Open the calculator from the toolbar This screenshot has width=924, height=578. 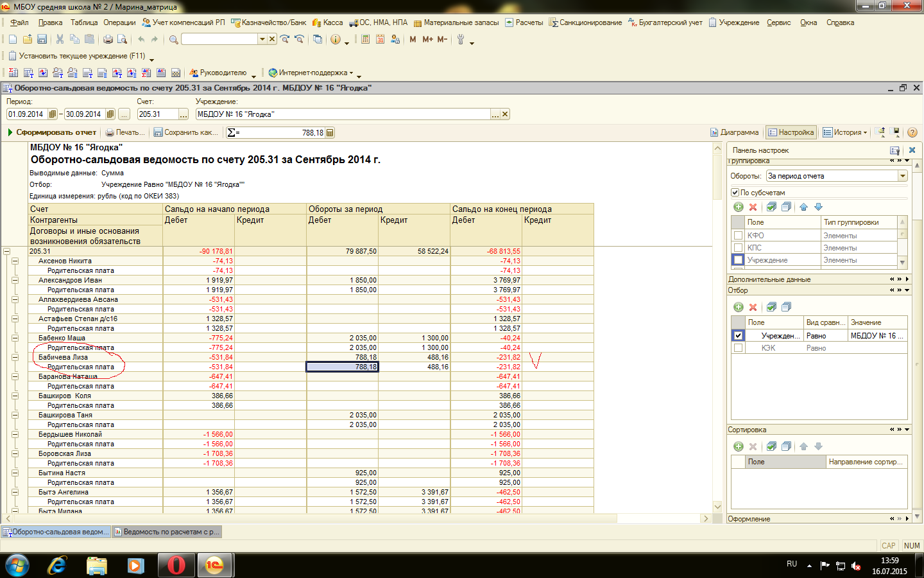(x=365, y=39)
